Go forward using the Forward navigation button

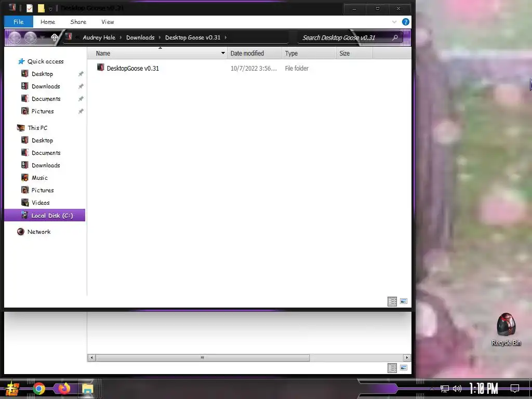point(30,37)
